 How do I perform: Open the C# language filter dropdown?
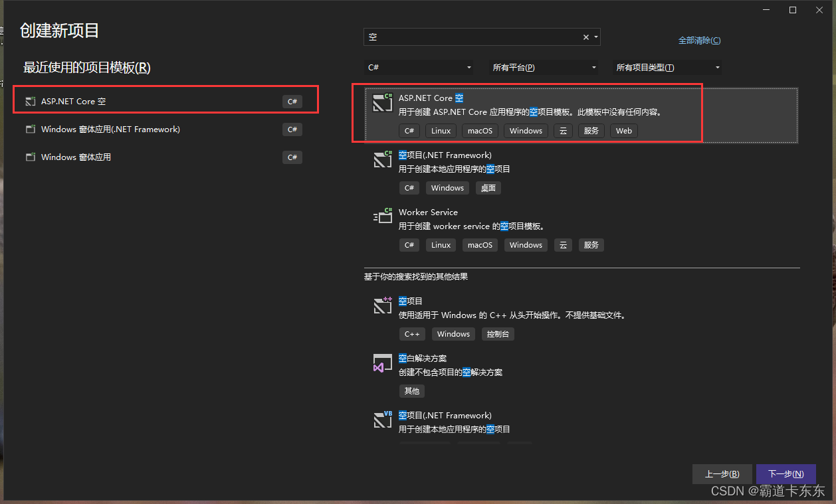(419, 68)
